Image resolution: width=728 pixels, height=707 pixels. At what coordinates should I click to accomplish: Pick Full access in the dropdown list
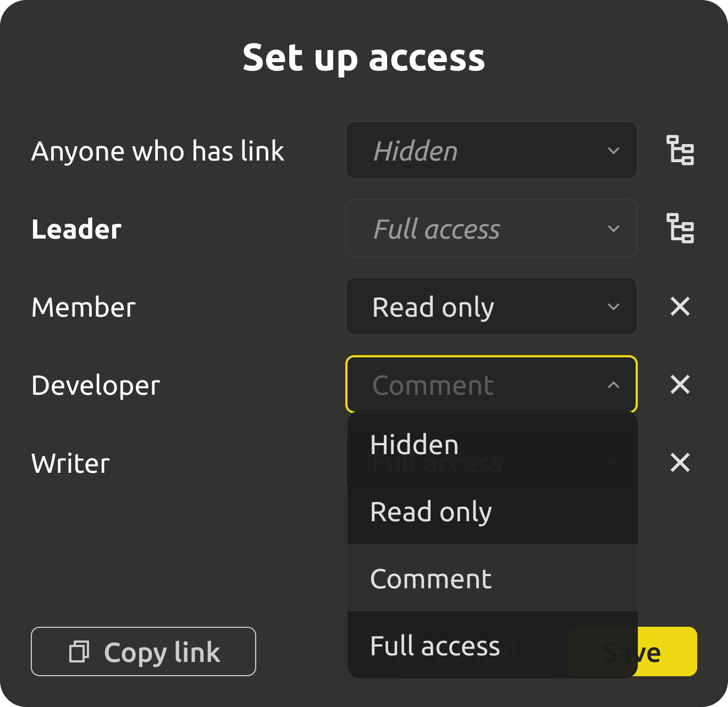[x=493, y=645]
